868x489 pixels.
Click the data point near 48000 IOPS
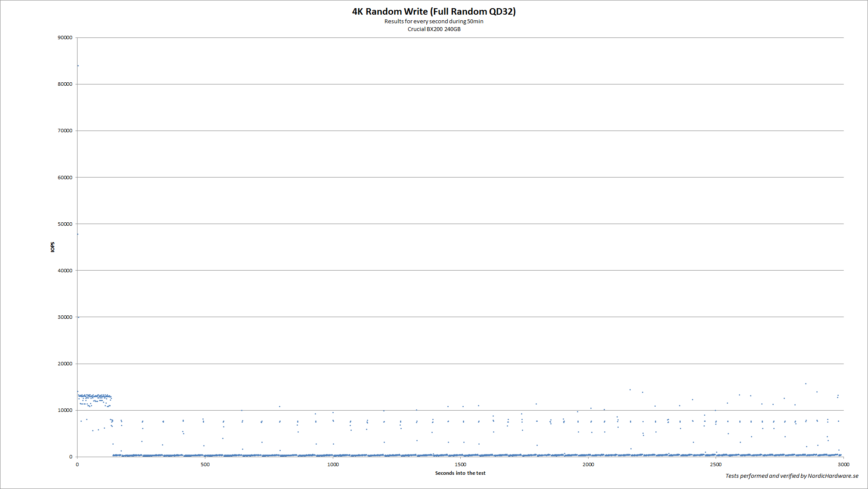point(77,234)
